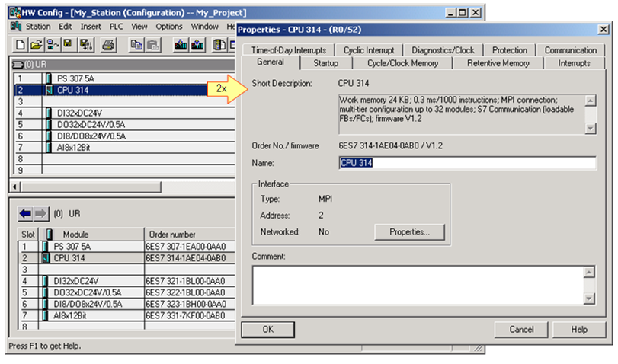Click order number 6ES7 323-1BH00-0AA0
The image size is (618, 364).
[186, 304]
